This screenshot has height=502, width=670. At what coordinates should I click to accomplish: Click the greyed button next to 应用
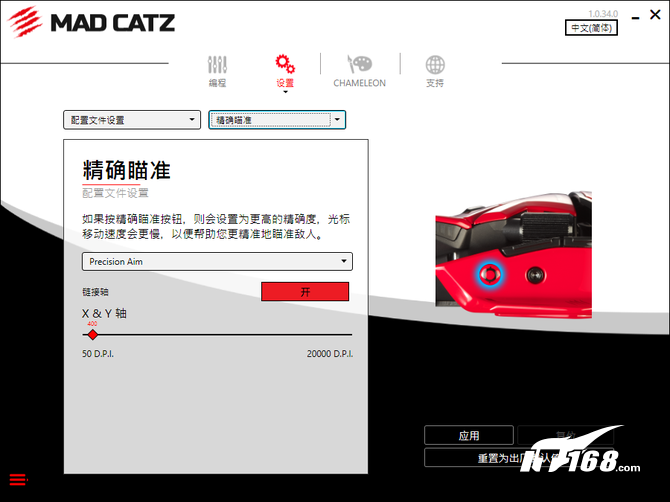565,435
